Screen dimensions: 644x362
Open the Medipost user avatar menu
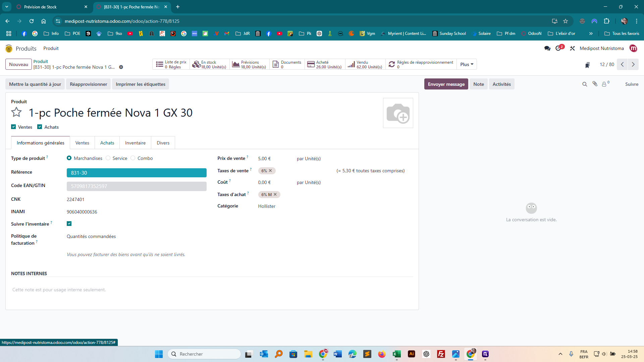(x=633, y=48)
